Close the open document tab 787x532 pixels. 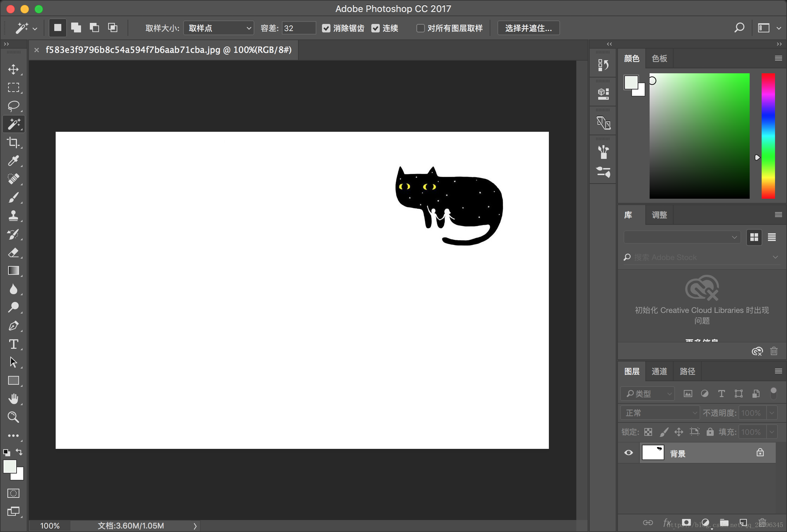[36, 50]
